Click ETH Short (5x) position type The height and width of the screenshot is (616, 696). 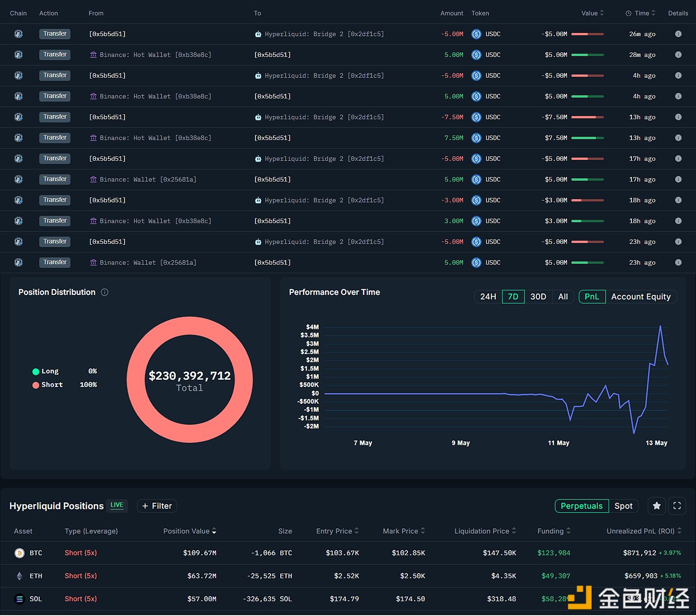pyautogui.click(x=81, y=576)
